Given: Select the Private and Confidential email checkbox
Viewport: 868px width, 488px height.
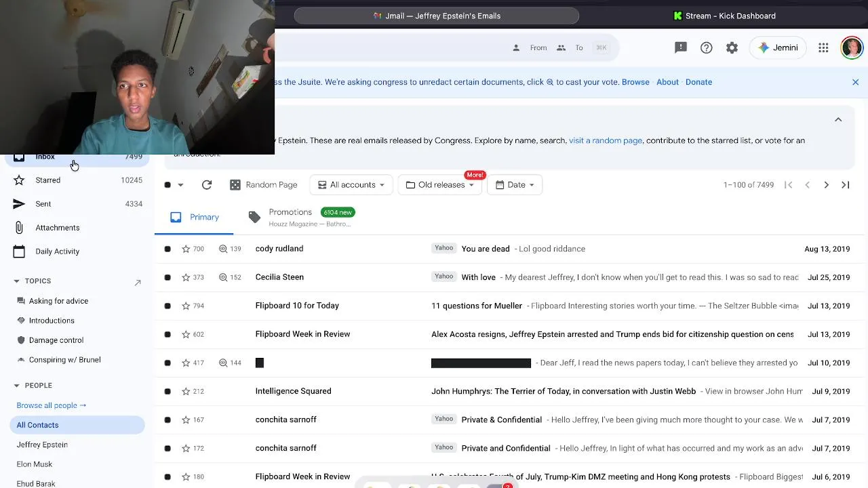Looking at the screenshot, I should (167, 448).
